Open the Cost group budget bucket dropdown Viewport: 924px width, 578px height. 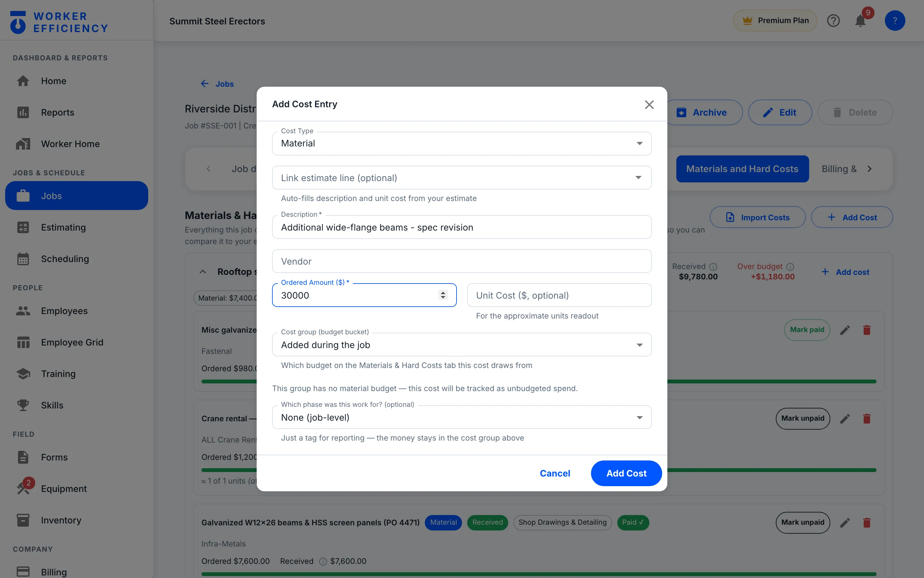pyautogui.click(x=462, y=345)
